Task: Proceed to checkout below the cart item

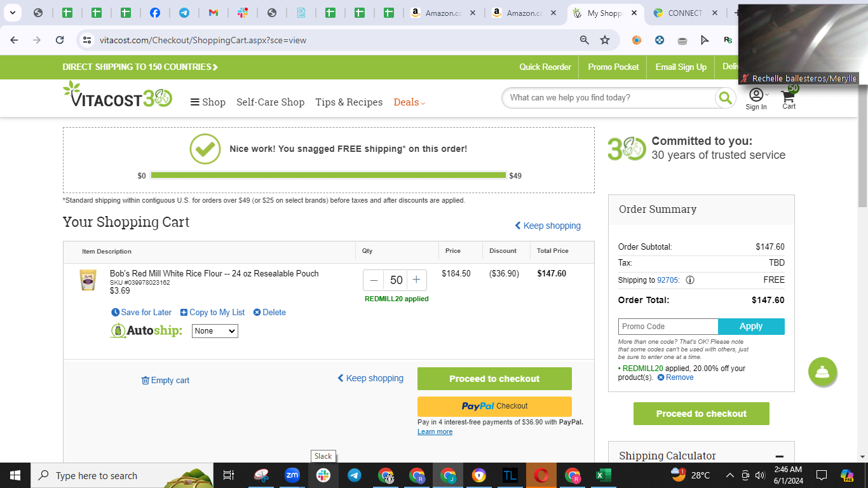Action: [494, 379]
